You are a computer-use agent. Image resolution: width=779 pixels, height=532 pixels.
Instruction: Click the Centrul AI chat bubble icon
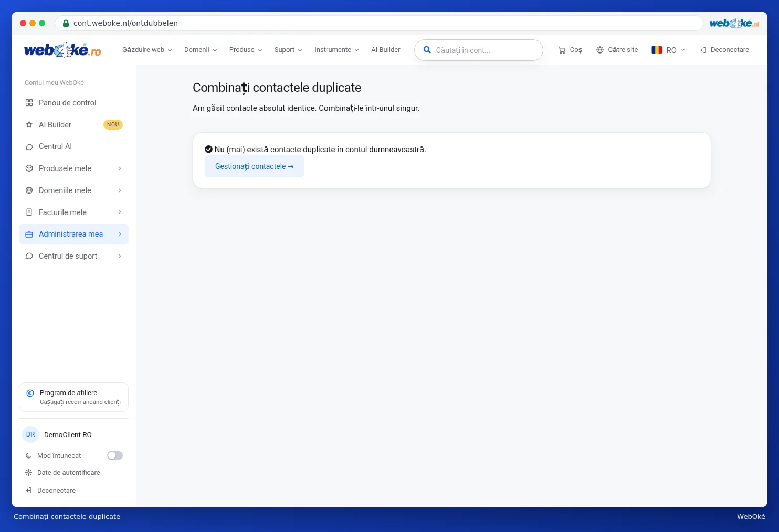click(29, 147)
